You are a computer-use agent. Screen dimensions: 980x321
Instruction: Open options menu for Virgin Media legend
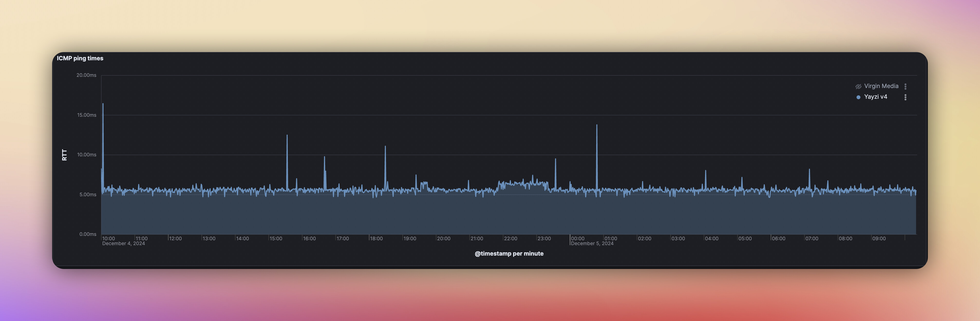click(x=905, y=87)
